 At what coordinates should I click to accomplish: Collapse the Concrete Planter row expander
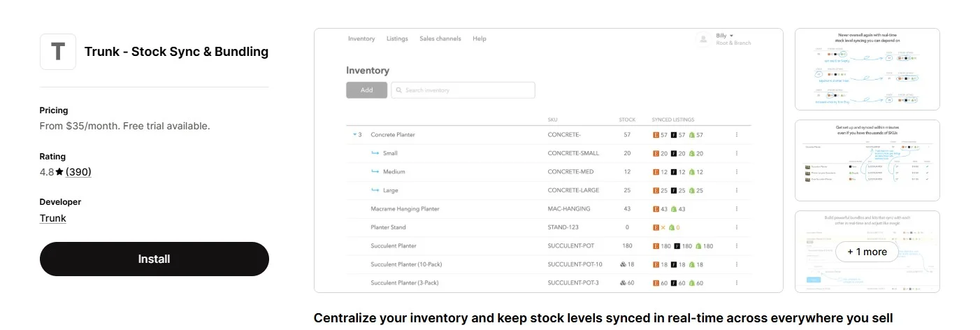tap(355, 134)
